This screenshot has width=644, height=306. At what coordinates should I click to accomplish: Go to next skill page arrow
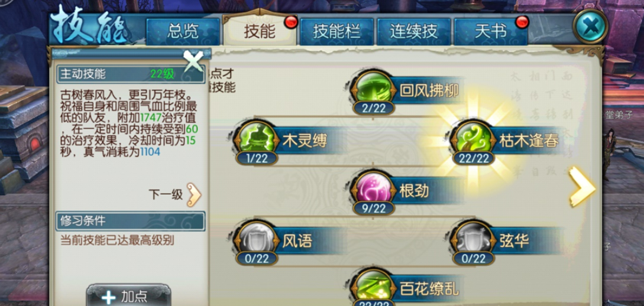tap(582, 187)
